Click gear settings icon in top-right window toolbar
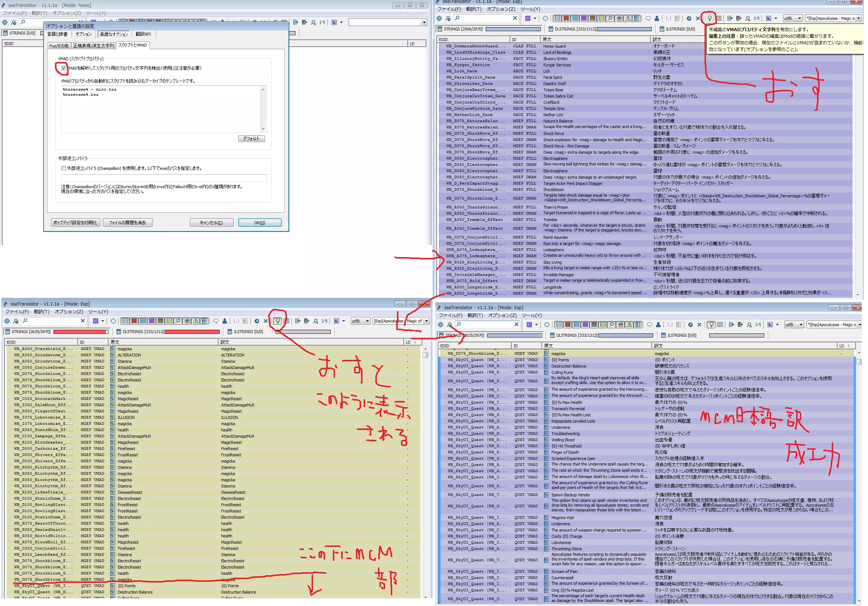 pos(439,19)
